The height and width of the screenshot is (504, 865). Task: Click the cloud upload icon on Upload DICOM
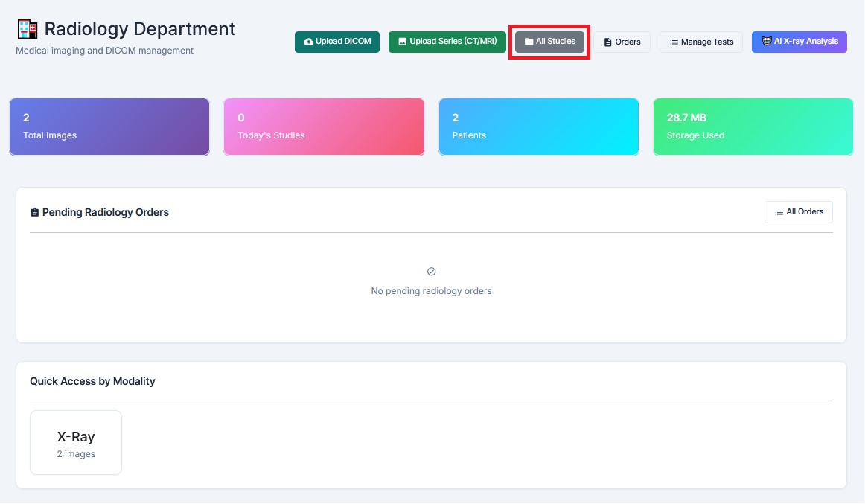[308, 42]
